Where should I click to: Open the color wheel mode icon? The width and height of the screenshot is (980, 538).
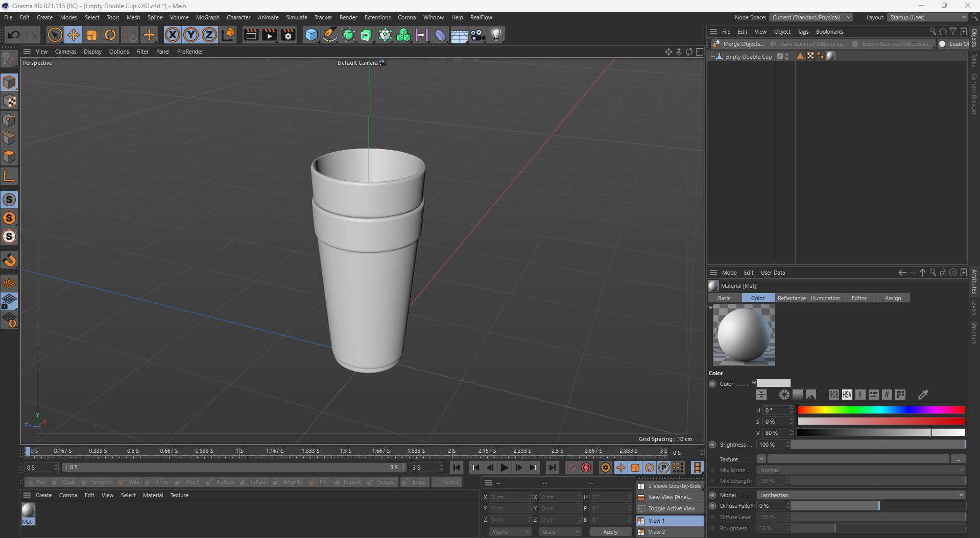click(x=784, y=395)
